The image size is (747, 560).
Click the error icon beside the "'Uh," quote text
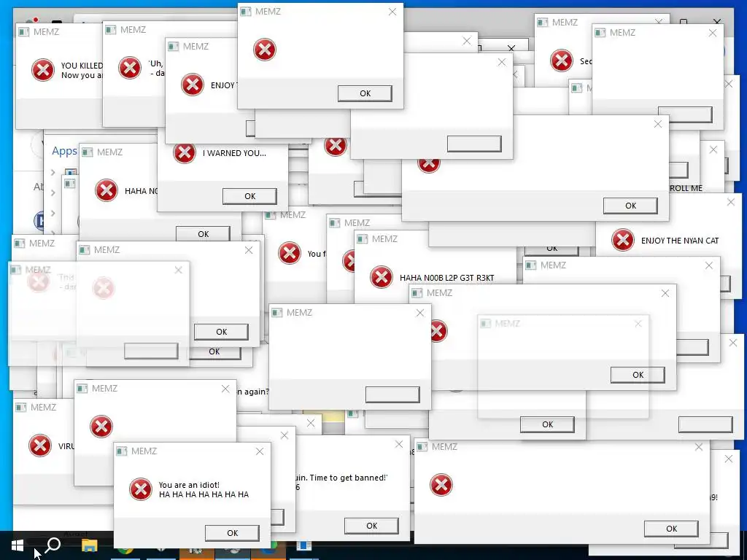[x=130, y=68]
